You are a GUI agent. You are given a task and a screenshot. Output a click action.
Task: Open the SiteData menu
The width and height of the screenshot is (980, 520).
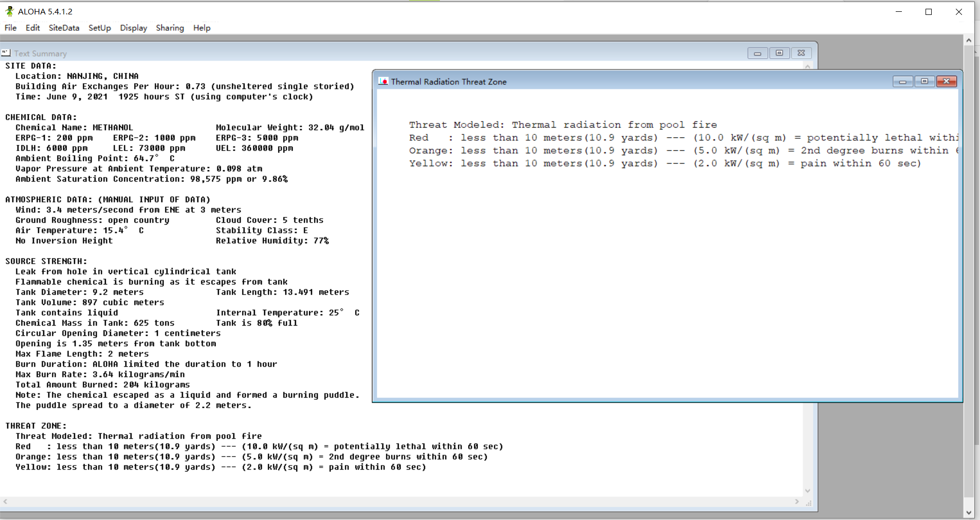click(64, 28)
